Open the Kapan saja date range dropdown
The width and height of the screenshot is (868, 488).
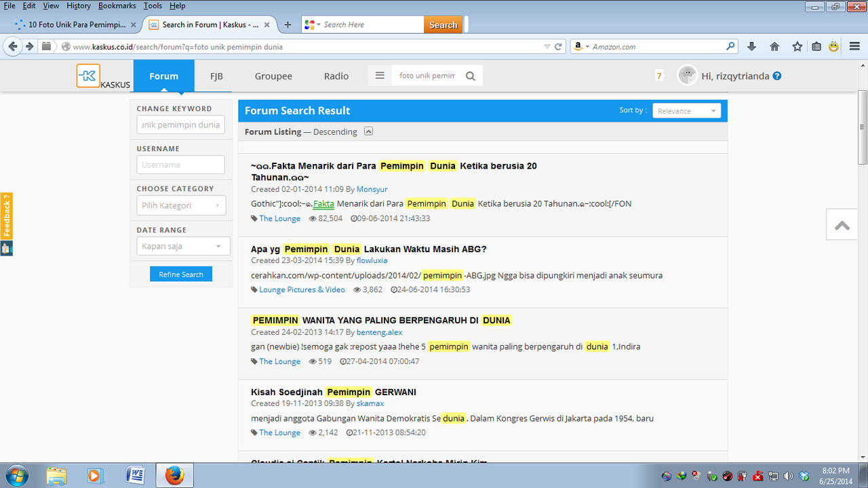[x=183, y=246]
